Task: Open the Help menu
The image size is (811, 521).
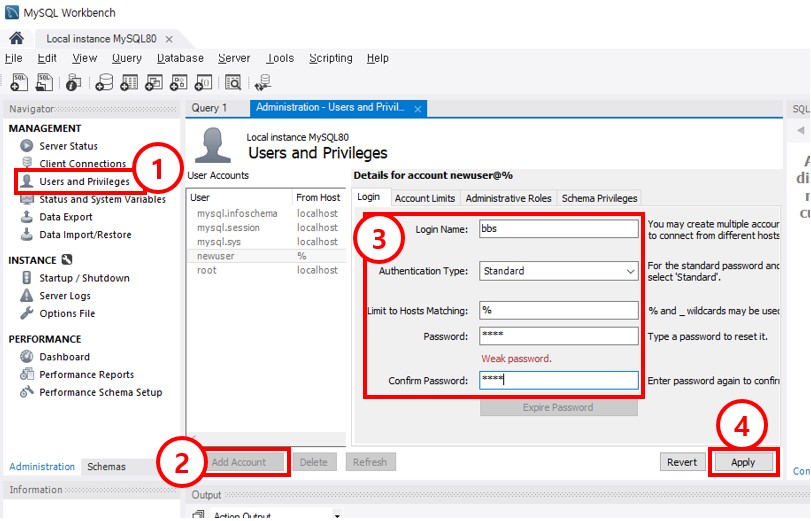Action: click(x=378, y=58)
